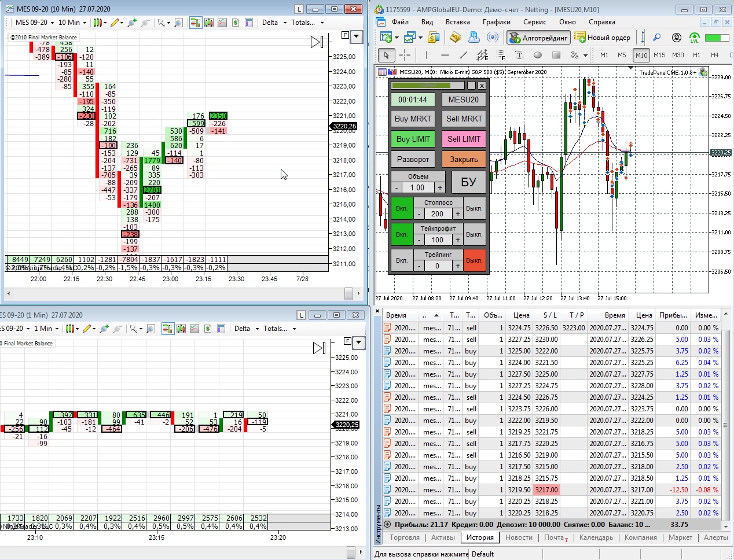The image size is (734, 560).
Task: Click profiles icon in MetaTrader toolbar
Action: 410,38
